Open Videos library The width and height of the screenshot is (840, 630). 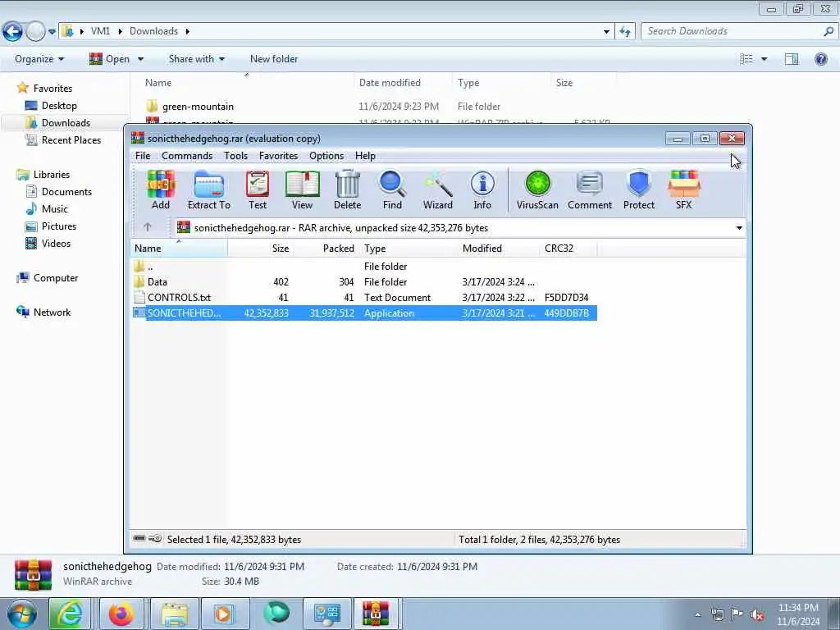pos(56,243)
